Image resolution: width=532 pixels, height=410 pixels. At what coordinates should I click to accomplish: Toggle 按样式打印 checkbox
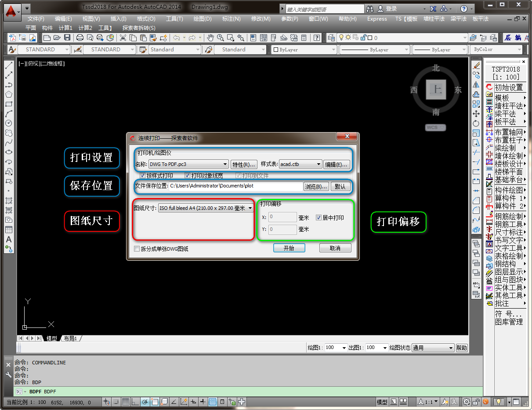point(142,176)
